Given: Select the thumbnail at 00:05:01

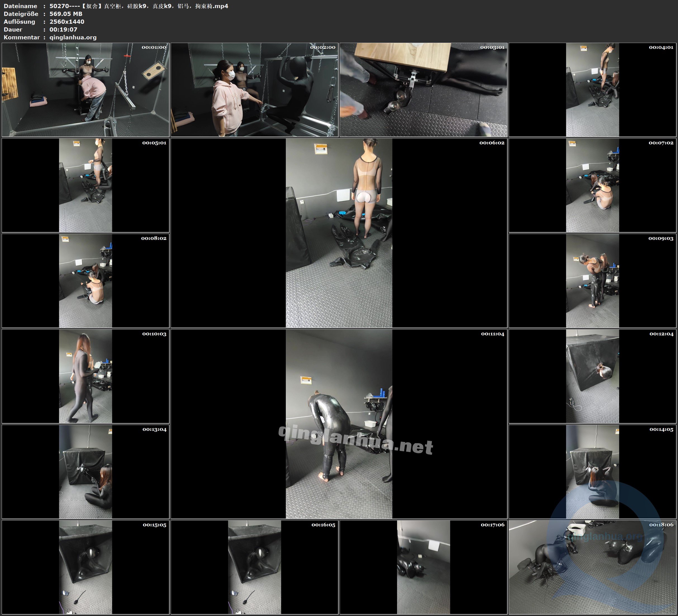Looking at the screenshot, I should pyautogui.click(x=85, y=185).
